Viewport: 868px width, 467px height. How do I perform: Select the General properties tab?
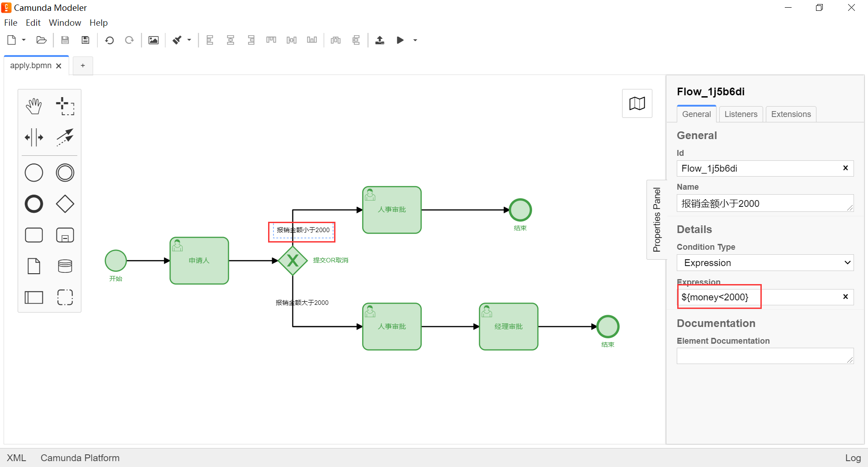point(697,114)
